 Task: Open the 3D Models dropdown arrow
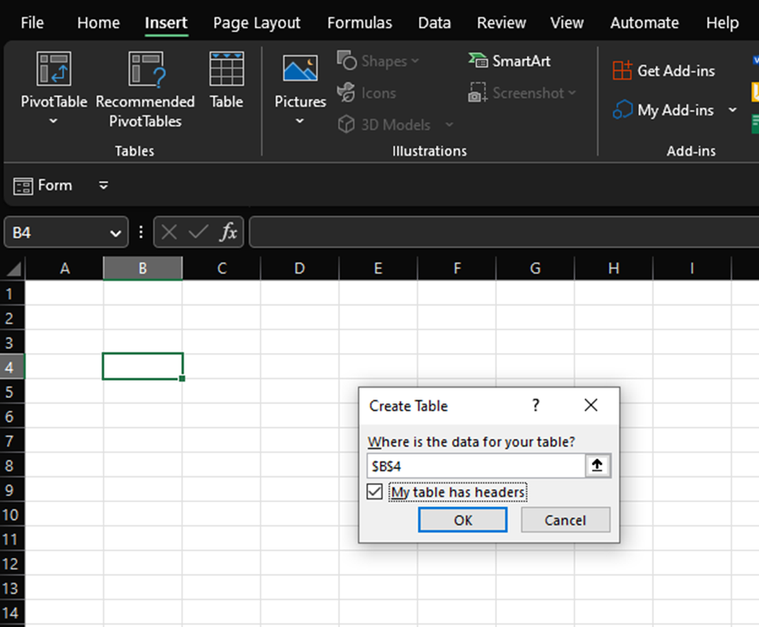click(450, 125)
